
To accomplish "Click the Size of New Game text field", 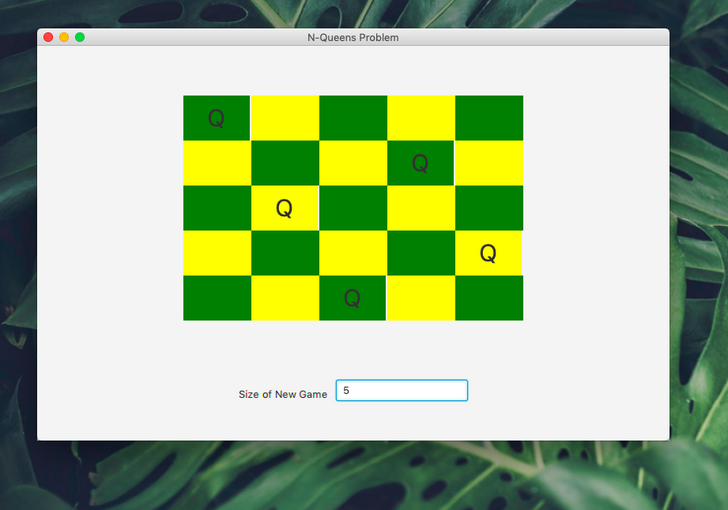I will [x=402, y=391].
